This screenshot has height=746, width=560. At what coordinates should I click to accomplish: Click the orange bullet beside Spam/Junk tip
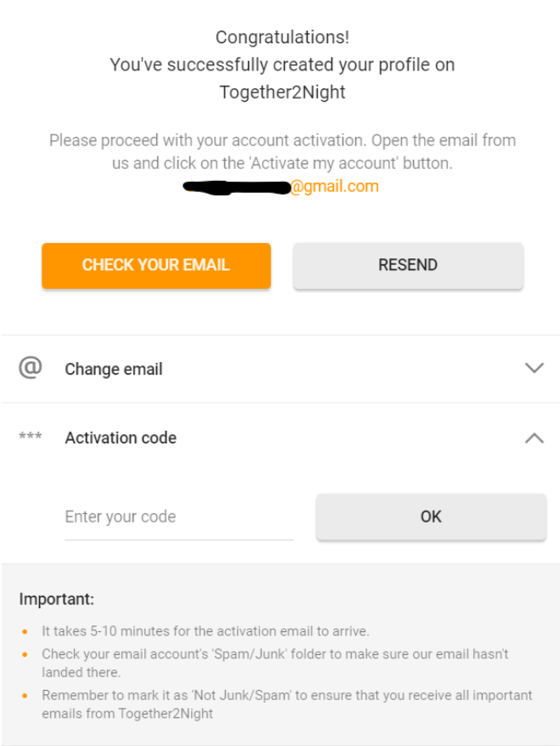(24, 654)
